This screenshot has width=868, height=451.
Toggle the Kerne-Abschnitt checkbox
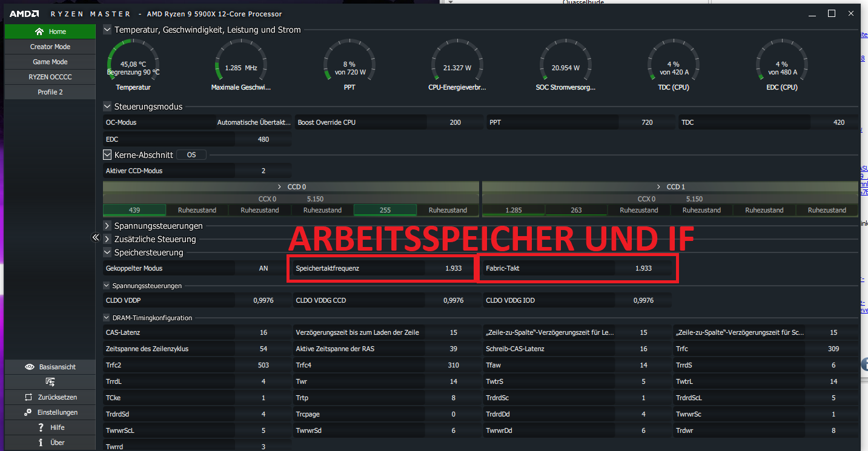107,155
